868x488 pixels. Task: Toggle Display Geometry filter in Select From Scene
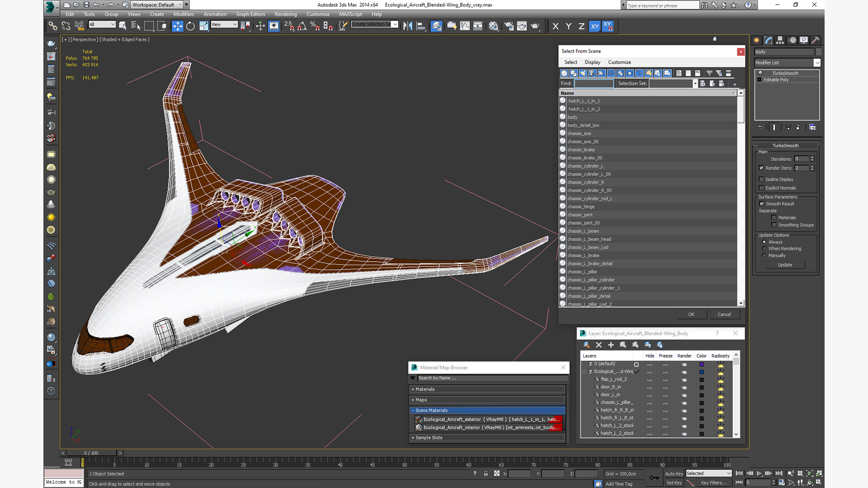[x=564, y=73]
